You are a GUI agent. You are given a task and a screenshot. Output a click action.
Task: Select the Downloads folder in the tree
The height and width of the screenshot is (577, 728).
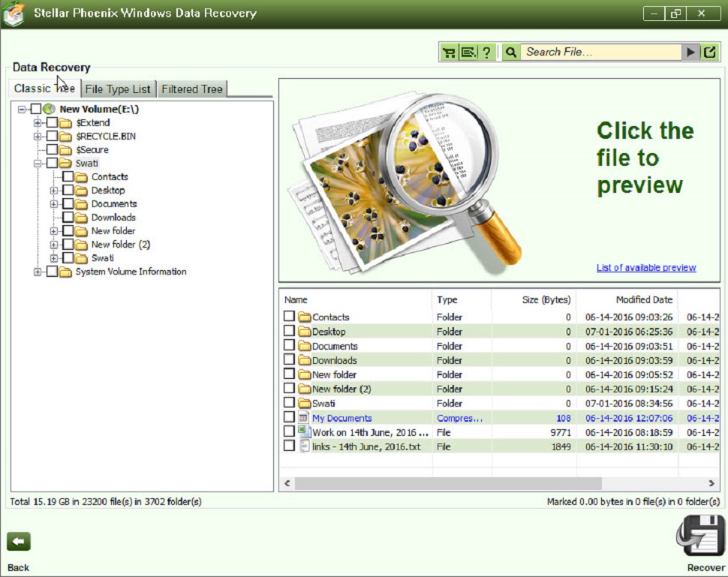click(113, 218)
